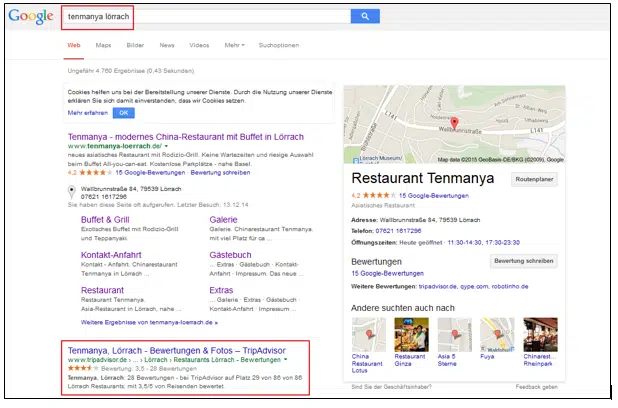Screen dimensions: 618x408
Task: Click the Routenplaner button
Action: (x=534, y=179)
